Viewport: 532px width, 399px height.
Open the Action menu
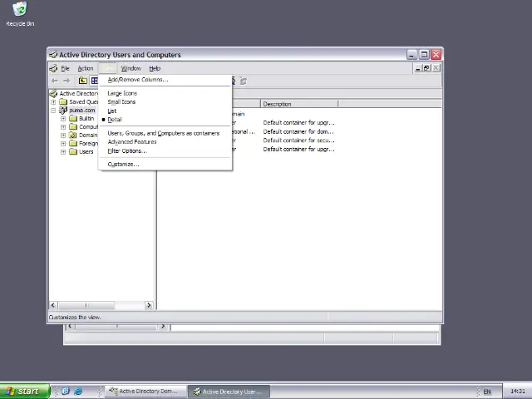pyautogui.click(x=86, y=68)
